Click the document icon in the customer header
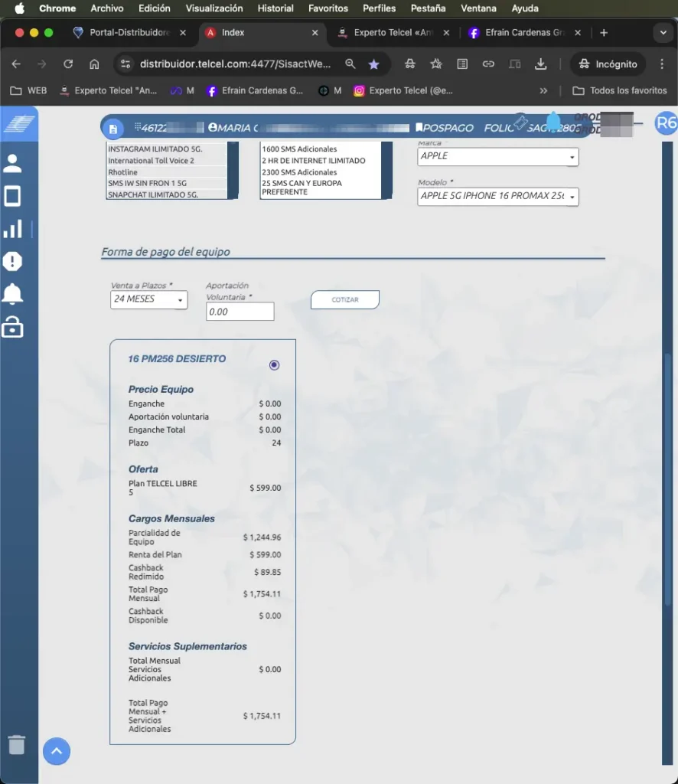Screen dimensions: 678x784 coord(113,129)
